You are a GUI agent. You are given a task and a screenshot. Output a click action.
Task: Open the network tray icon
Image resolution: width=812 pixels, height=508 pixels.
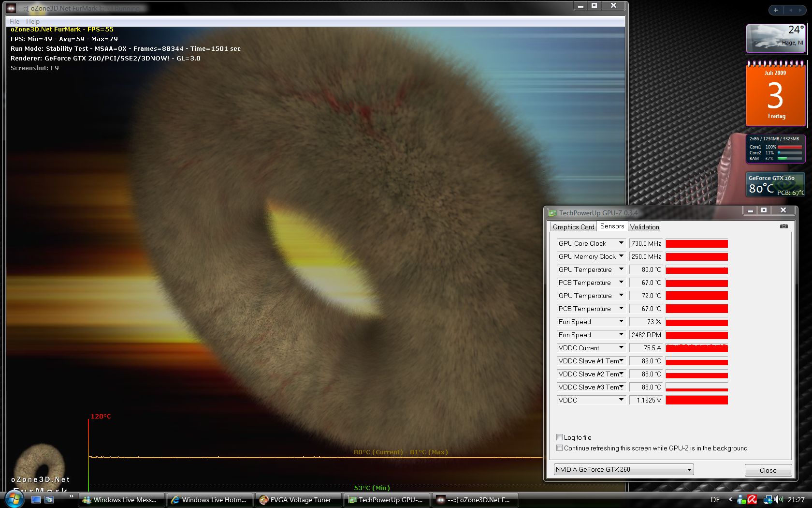768,500
